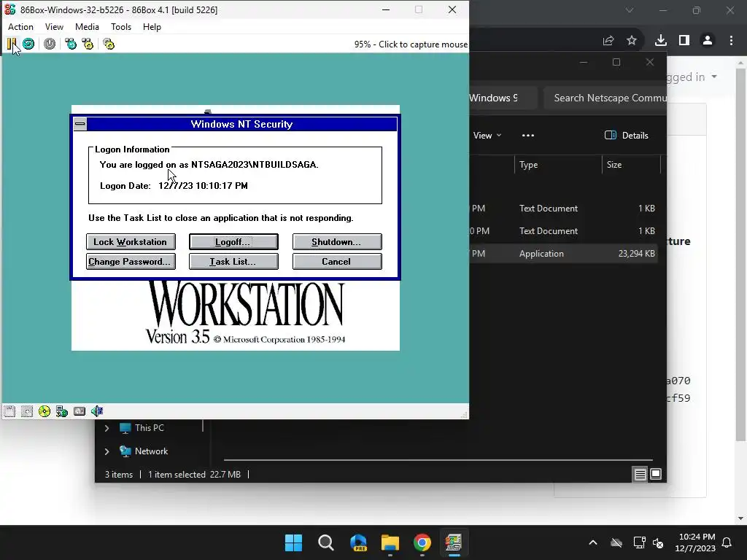Open Google Chrome from the taskbar
This screenshot has width=747, height=560.
(x=422, y=542)
